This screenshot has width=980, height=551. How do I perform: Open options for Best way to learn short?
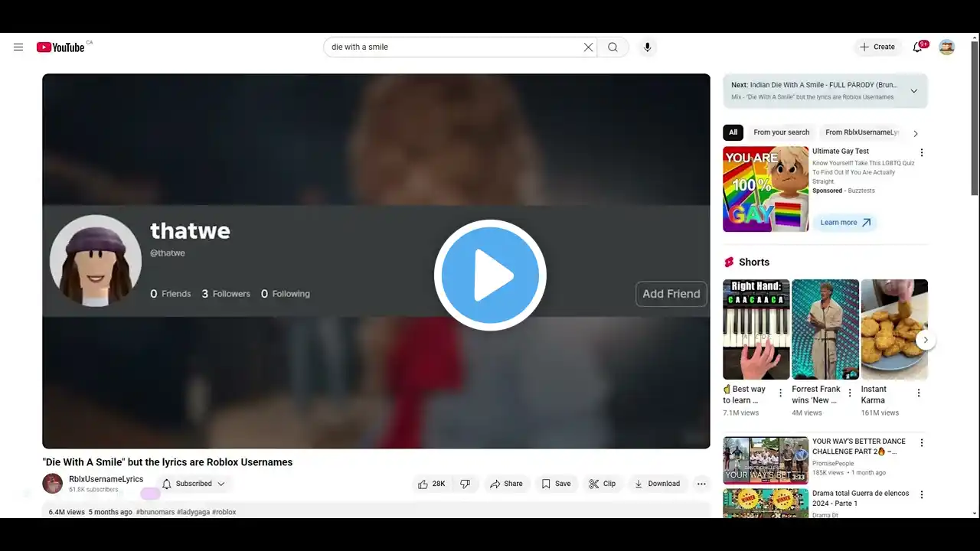click(x=780, y=393)
